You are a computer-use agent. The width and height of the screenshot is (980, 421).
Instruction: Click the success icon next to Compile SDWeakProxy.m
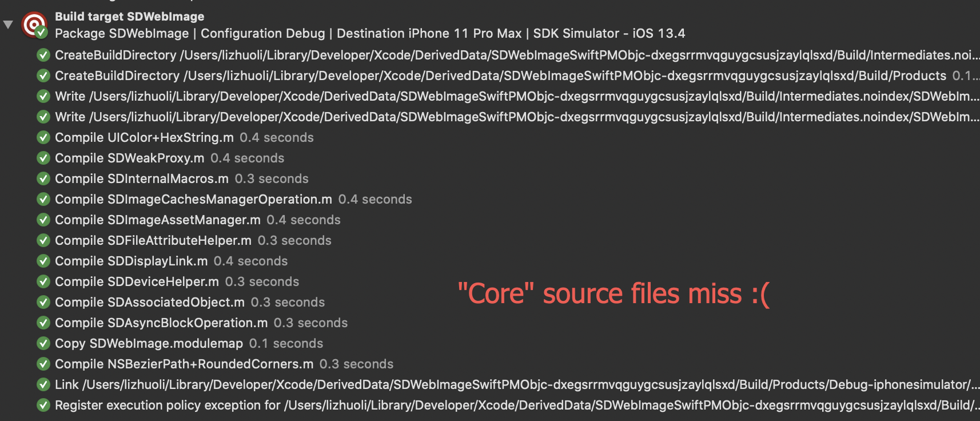[x=43, y=158]
